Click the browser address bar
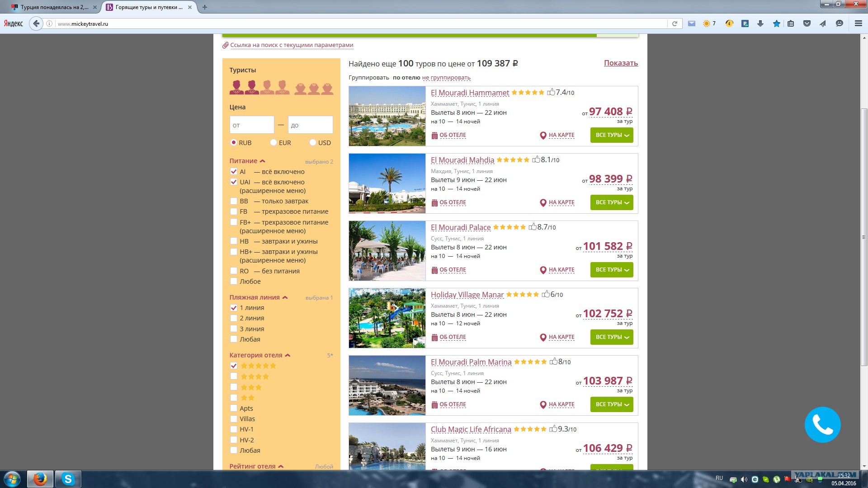 click(361, 23)
